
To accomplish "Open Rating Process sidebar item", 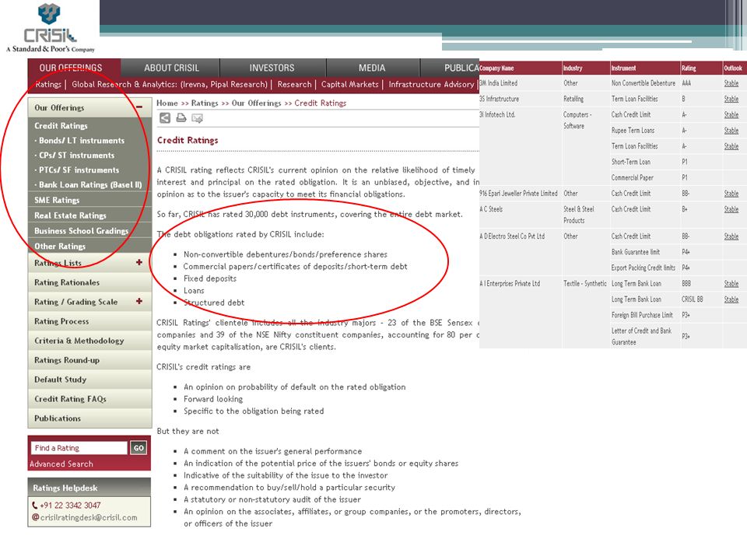I will 90,321.
